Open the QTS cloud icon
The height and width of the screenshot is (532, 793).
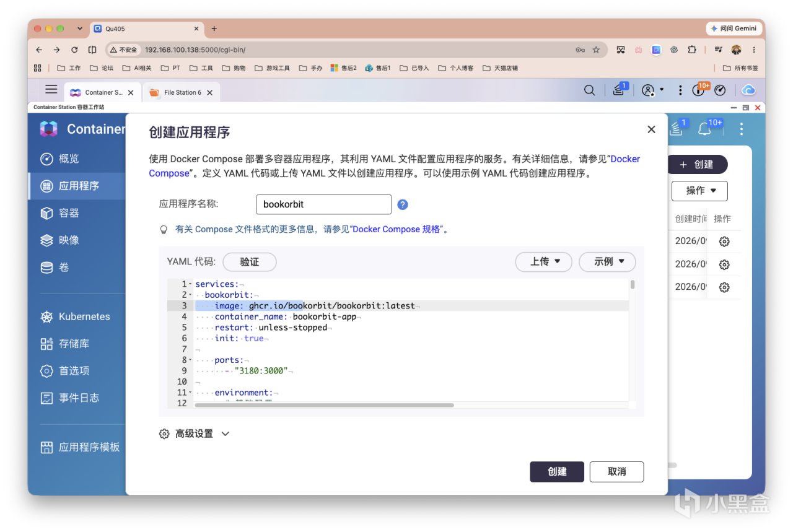(x=748, y=90)
